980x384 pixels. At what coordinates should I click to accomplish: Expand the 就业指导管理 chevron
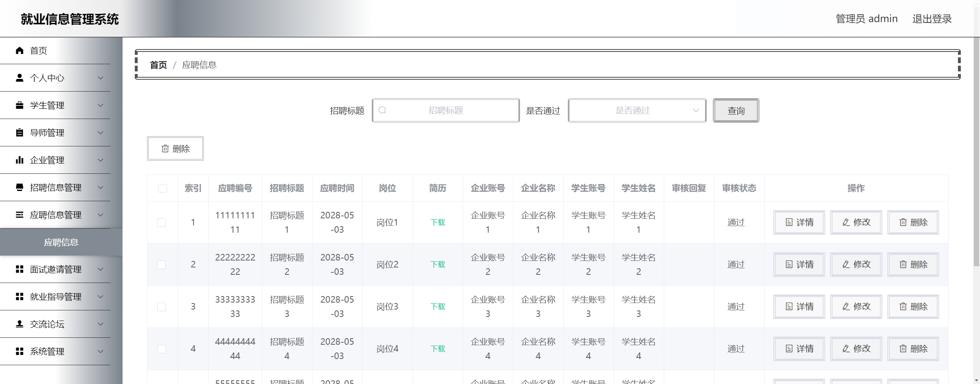(x=100, y=296)
